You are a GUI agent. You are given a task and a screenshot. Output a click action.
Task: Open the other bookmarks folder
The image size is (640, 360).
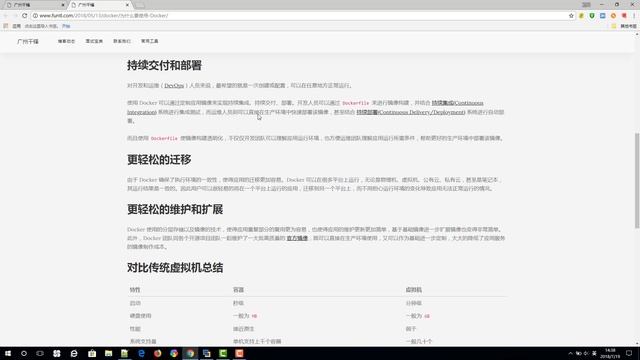coord(625,26)
